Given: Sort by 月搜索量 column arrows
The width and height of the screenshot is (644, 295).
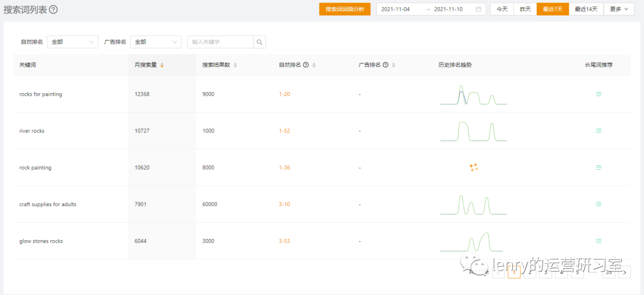Looking at the screenshot, I should (x=162, y=65).
